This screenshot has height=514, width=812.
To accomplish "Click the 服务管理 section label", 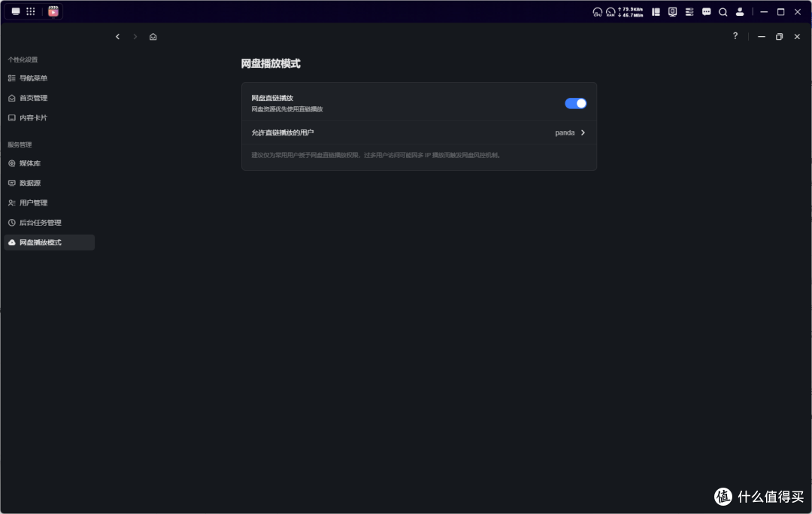I will 20,144.
